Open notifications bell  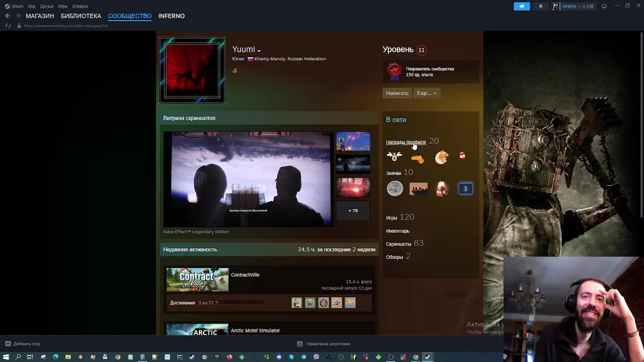(x=540, y=6)
